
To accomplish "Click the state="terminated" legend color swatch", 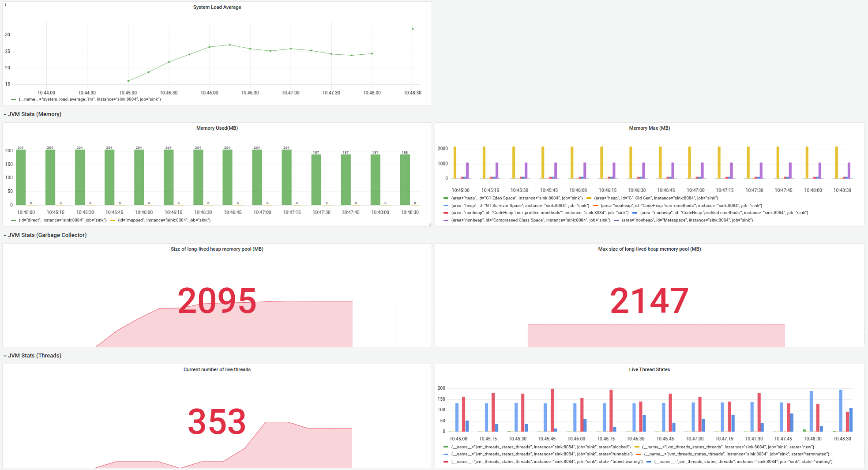I will coord(639,454).
